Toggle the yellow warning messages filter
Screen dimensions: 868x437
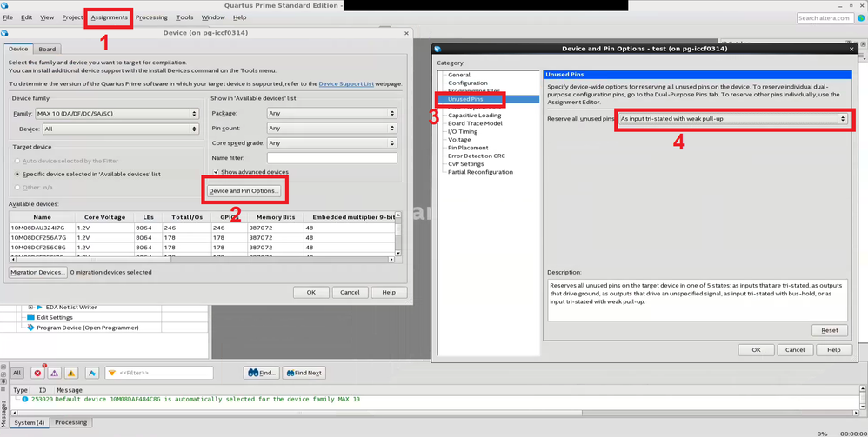tap(71, 373)
